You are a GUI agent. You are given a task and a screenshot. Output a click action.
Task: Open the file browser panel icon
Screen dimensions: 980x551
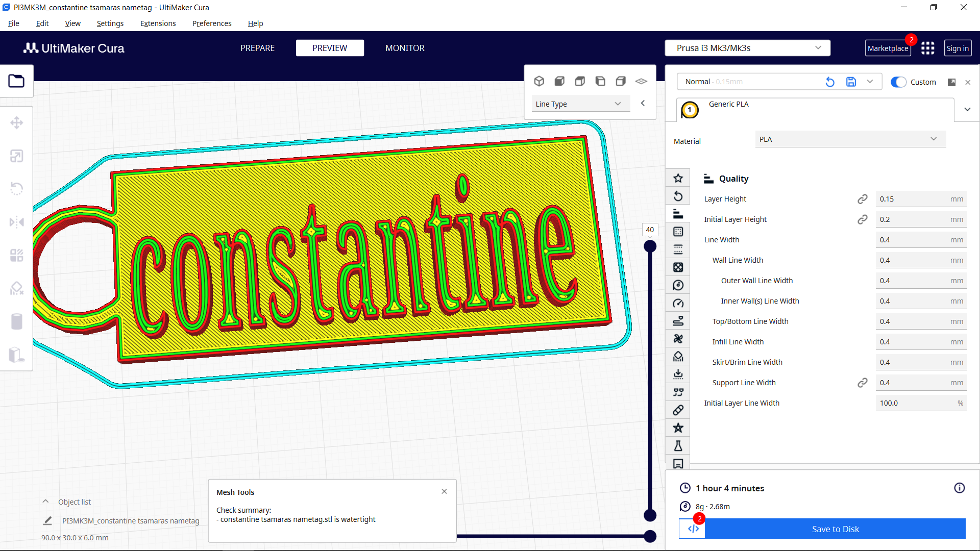click(17, 81)
